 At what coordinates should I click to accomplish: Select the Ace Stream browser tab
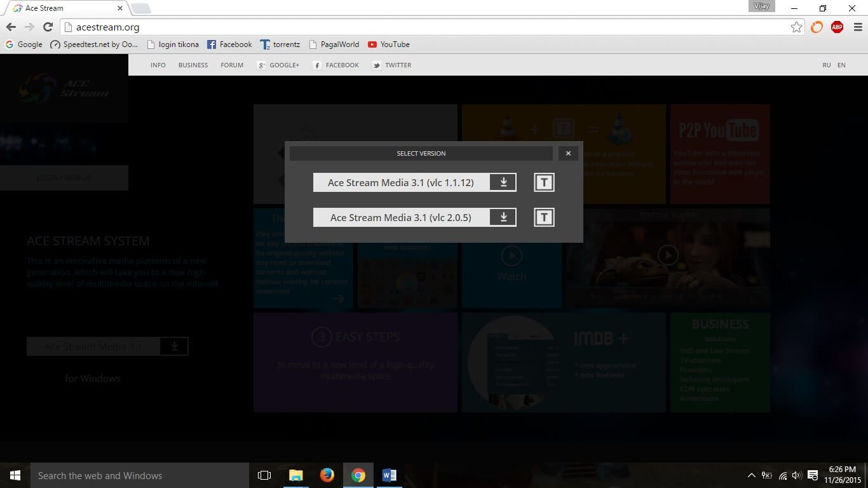[x=67, y=8]
